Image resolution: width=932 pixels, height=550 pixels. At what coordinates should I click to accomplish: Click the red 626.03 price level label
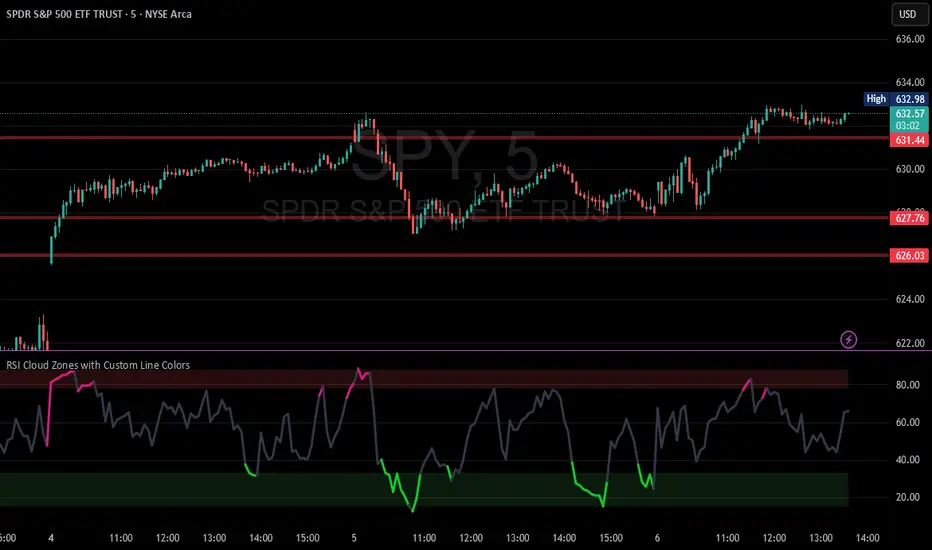pos(909,256)
